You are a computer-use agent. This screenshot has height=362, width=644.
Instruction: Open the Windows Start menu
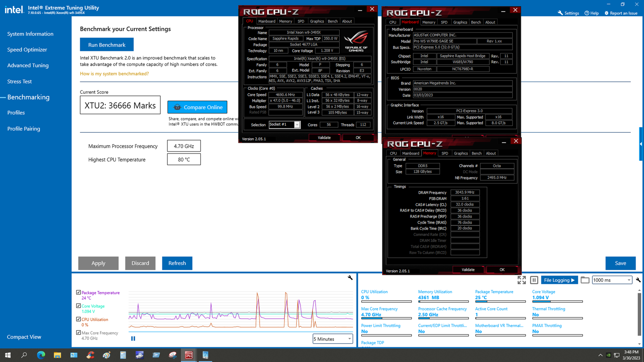click(8, 355)
